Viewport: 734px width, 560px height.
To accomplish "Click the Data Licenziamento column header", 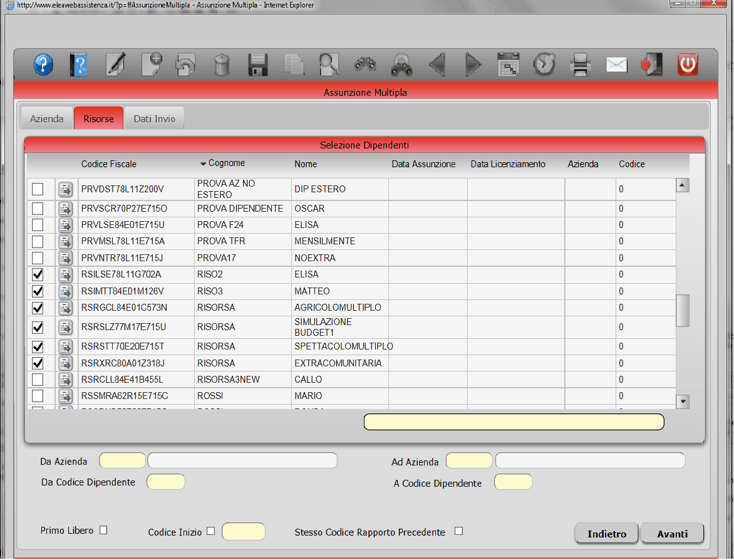I will coord(508,164).
